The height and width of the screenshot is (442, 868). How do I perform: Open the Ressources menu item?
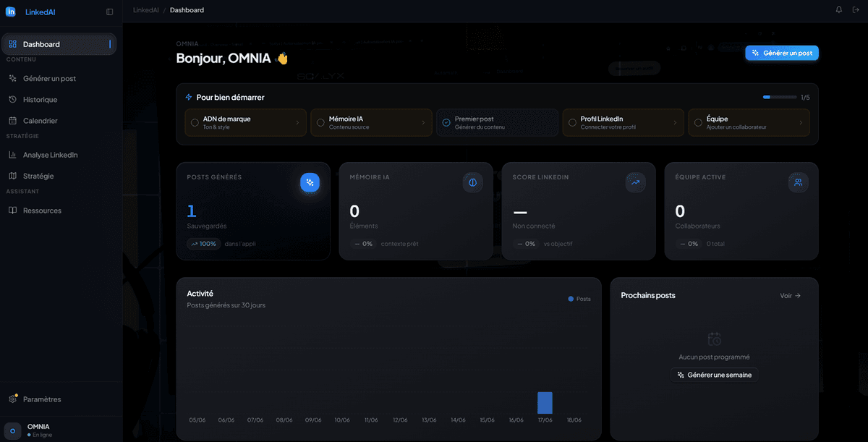59,211
